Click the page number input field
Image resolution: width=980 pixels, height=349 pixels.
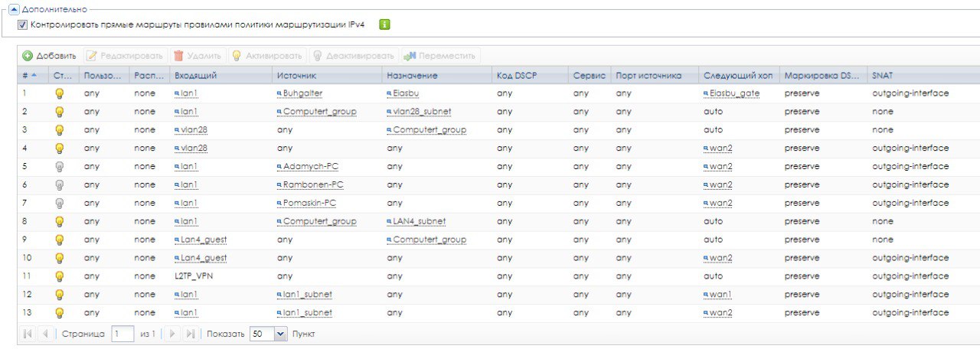coord(122,334)
